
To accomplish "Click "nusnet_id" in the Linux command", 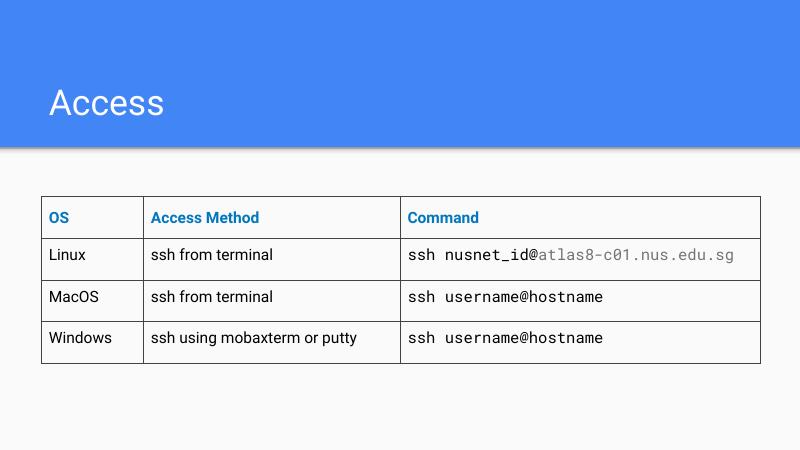I will 486,255.
